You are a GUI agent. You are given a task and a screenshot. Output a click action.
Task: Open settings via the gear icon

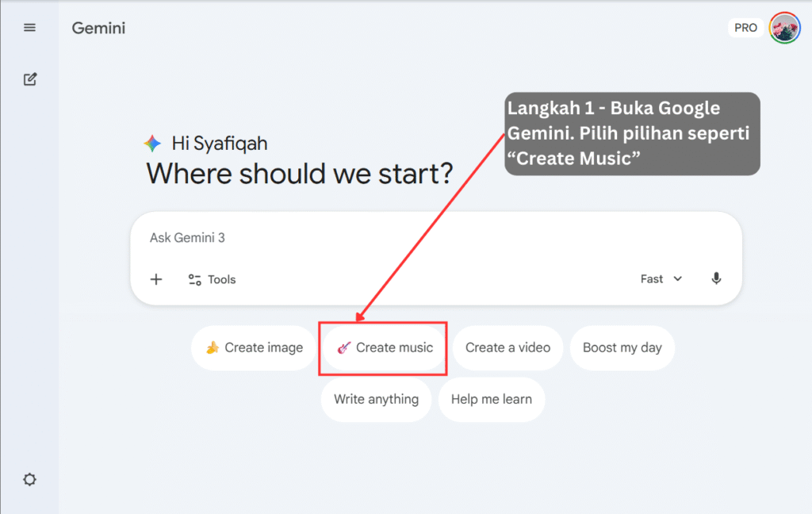point(30,480)
